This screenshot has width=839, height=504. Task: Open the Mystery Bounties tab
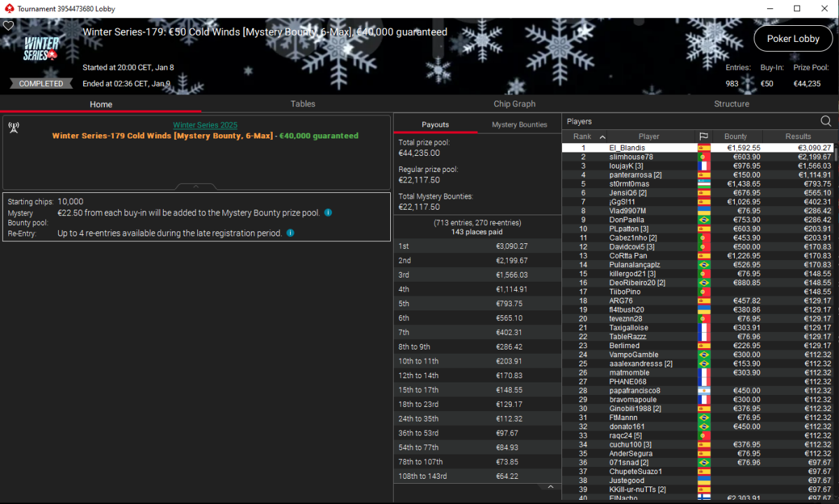click(x=519, y=124)
